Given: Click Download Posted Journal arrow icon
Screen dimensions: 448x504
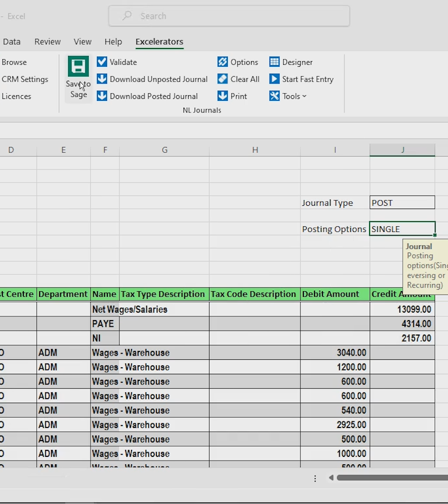Looking at the screenshot, I should 102,96.
